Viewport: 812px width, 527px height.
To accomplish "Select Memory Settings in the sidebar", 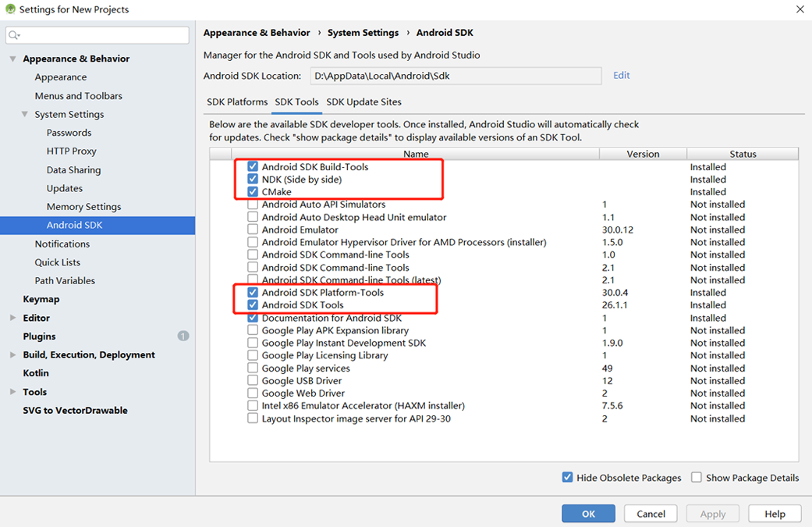I will pos(83,207).
